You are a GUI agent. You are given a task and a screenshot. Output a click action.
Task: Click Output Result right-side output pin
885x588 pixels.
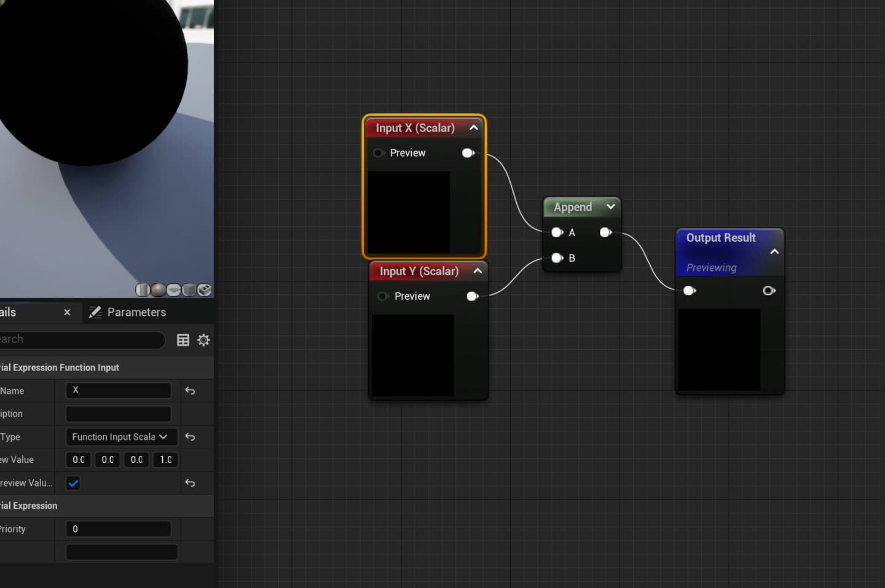769,291
